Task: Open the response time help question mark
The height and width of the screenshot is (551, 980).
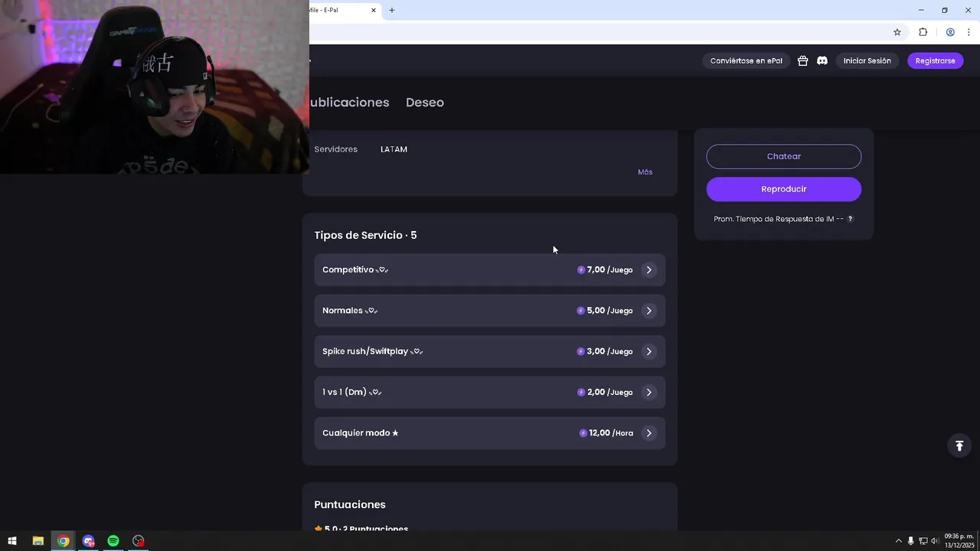Action: pyautogui.click(x=850, y=219)
